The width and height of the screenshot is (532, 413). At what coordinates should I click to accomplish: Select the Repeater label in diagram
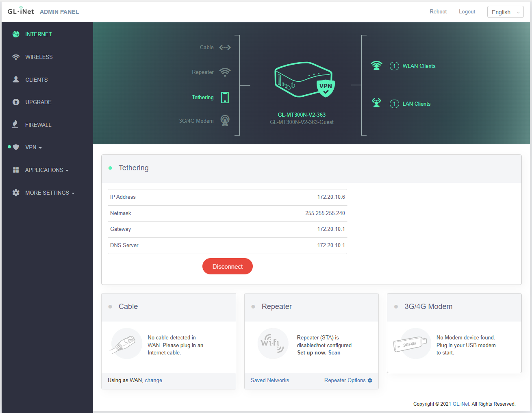pos(203,72)
